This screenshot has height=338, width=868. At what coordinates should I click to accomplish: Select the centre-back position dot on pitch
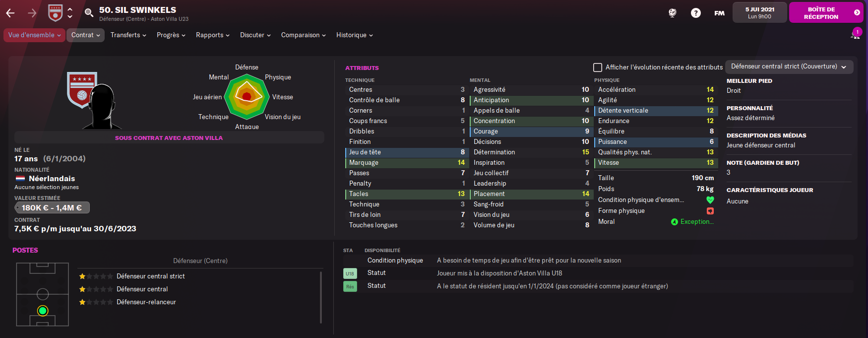pyautogui.click(x=43, y=311)
